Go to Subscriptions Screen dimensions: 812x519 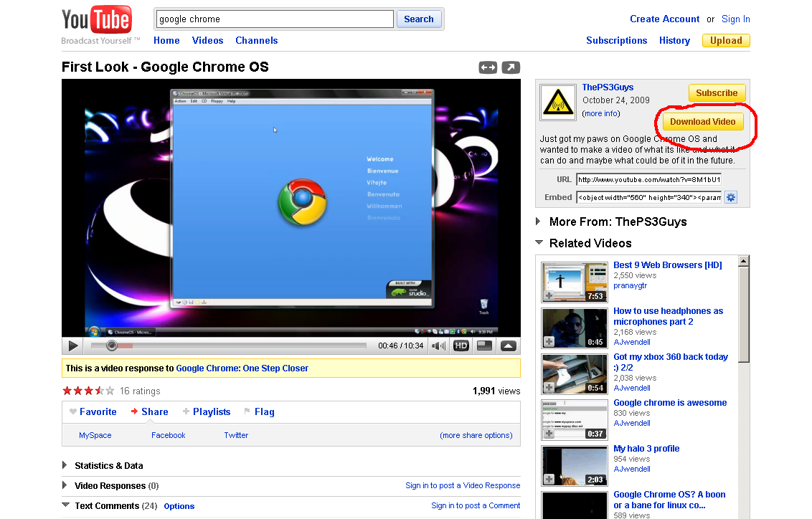tap(616, 40)
